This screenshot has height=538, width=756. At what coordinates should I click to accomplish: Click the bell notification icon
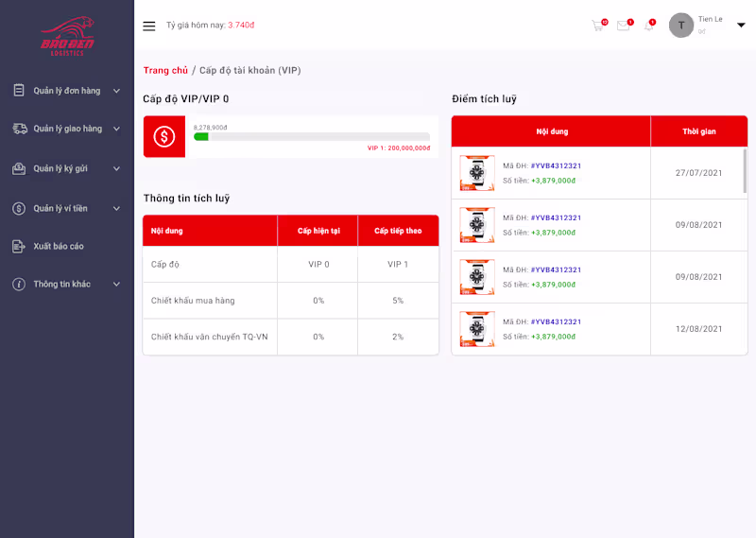point(649,26)
